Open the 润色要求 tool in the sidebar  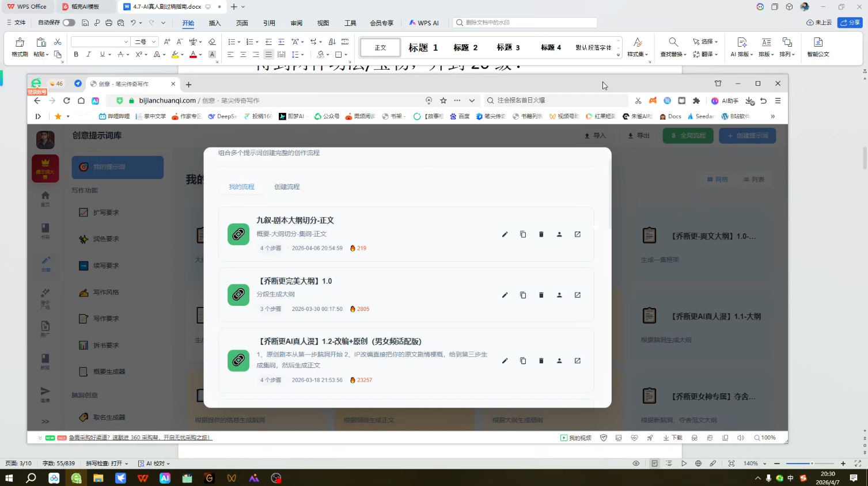(84, 238)
